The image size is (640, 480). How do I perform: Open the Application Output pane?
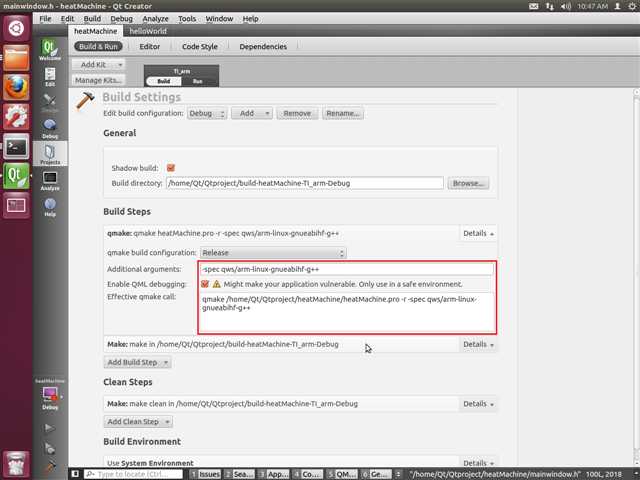(x=273, y=474)
